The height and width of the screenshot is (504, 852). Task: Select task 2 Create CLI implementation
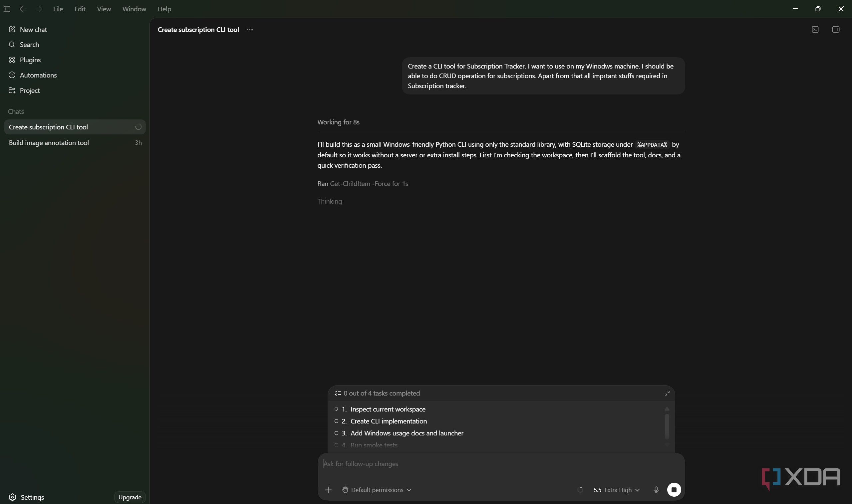(x=381, y=421)
